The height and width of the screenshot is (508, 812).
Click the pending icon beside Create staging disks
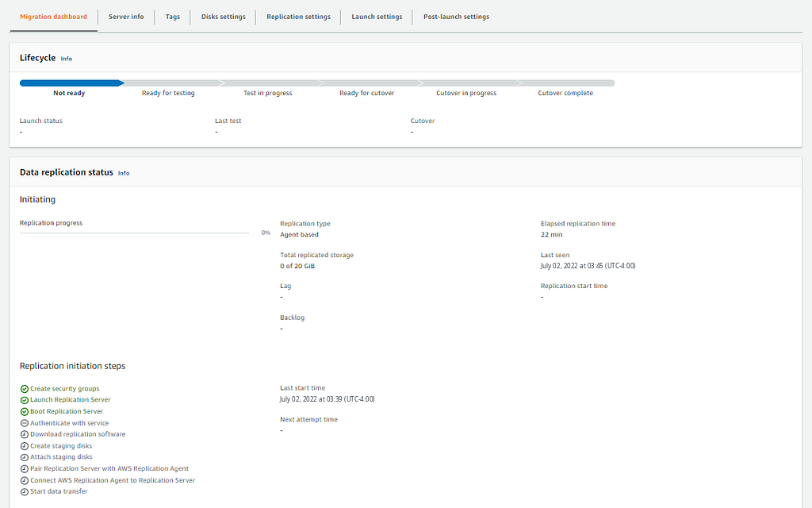pyautogui.click(x=25, y=446)
